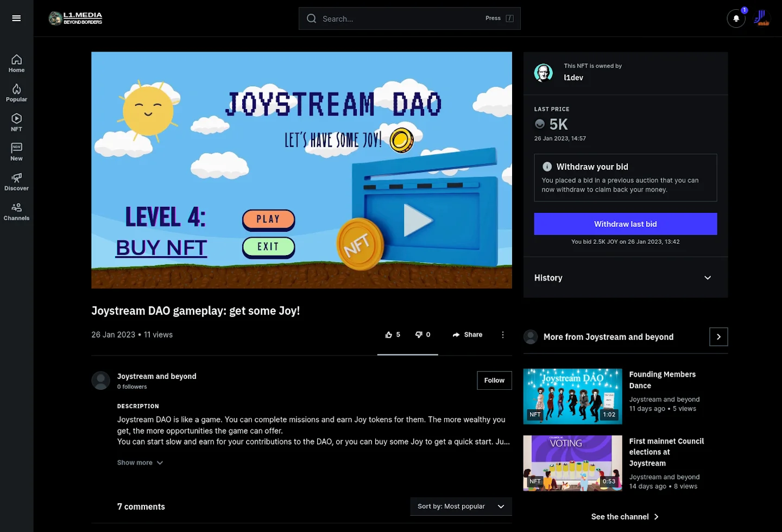Expand the description with Show more
This screenshot has width=782, height=532.
tap(140, 462)
